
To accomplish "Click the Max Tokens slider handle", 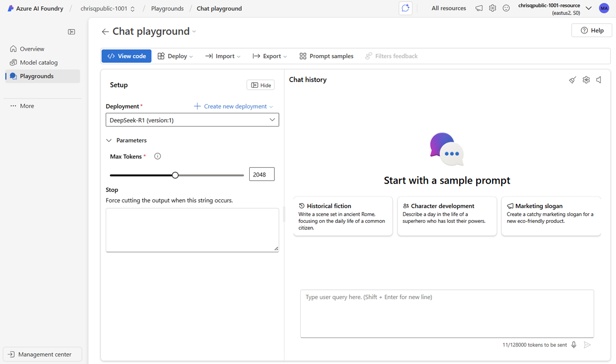I will pos(175,175).
